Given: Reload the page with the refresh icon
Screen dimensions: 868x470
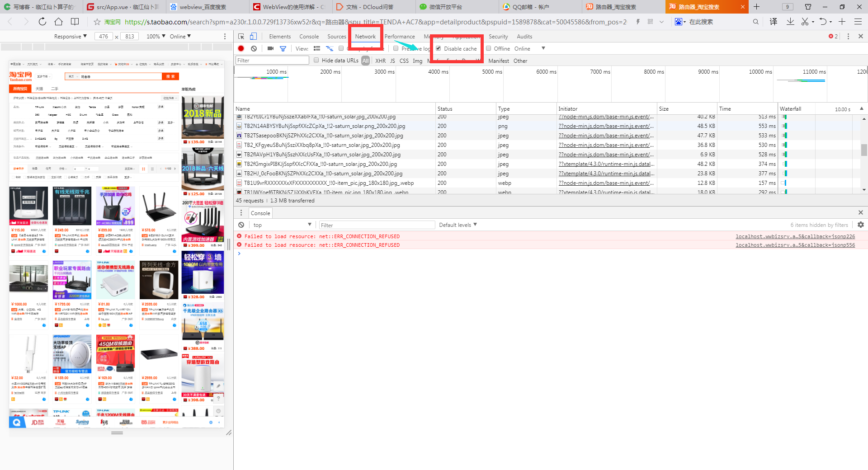Looking at the screenshot, I should click(x=42, y=22).
